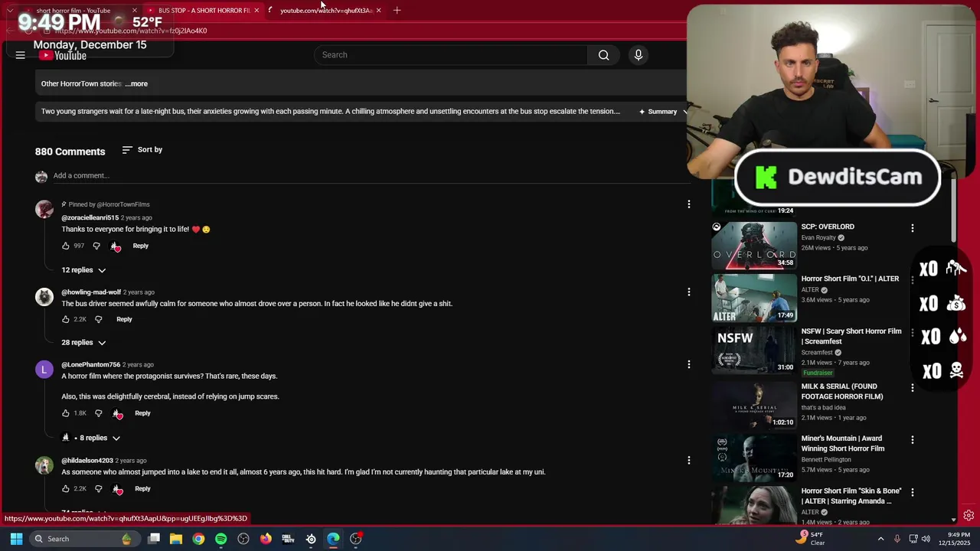This screenshot has height=551, width=980.
Task: Open Firefox from the taskbar
Action: 266,539
